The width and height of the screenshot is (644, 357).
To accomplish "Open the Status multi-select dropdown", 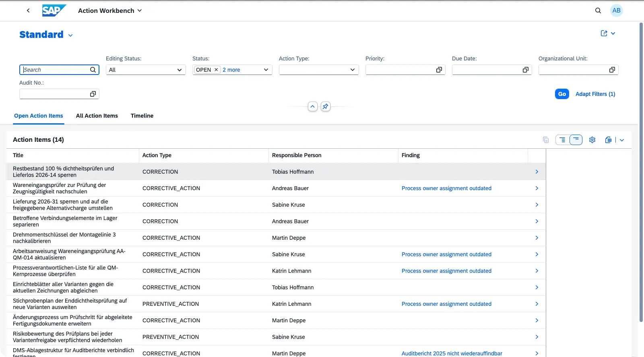I will click(x=266, y=70).
